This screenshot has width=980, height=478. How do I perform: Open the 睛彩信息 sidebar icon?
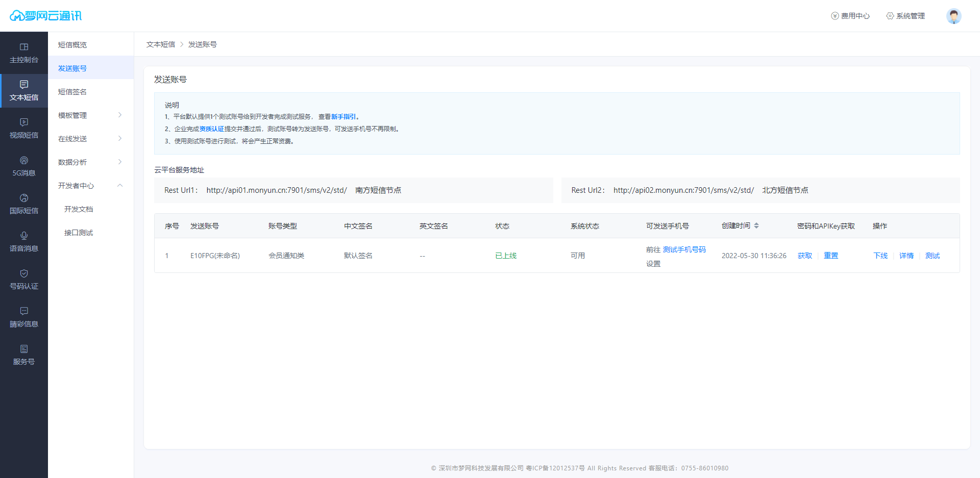click(24, 311)
